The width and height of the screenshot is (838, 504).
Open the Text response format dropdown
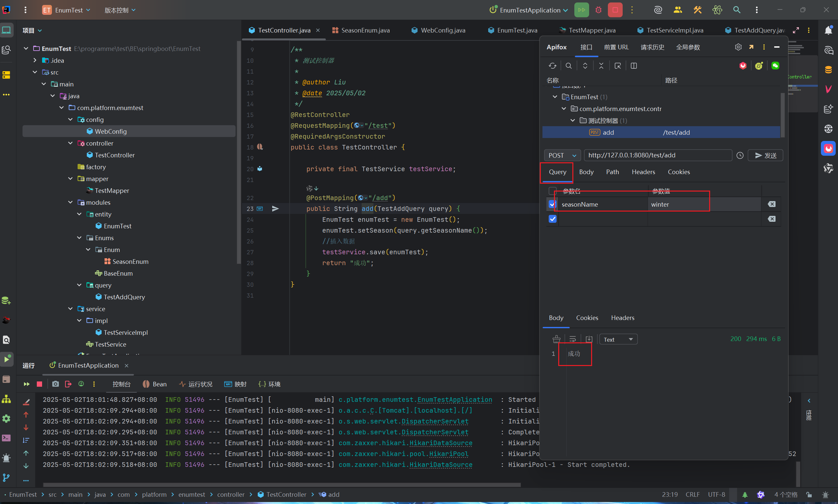(618, 339)
